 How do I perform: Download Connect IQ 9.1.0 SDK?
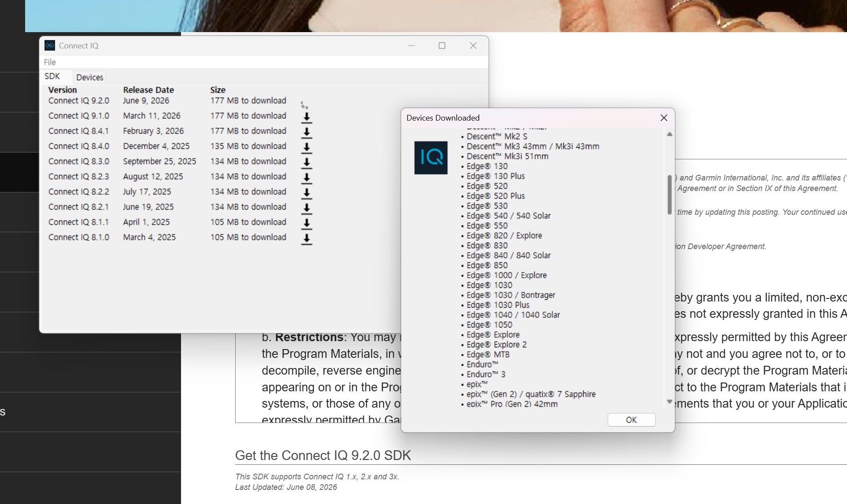(307, 117)
